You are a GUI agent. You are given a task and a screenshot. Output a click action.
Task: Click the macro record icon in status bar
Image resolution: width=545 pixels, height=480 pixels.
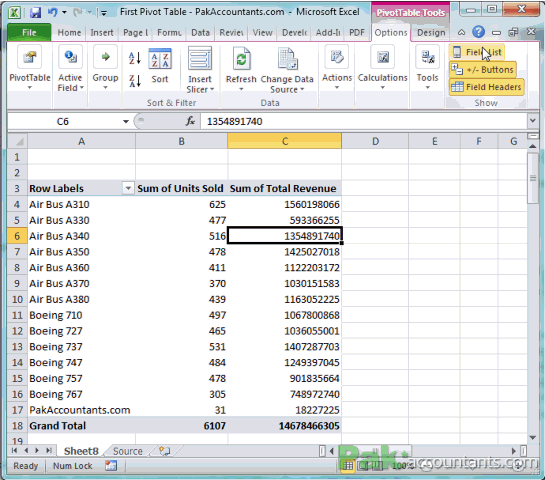pos(111,466)
